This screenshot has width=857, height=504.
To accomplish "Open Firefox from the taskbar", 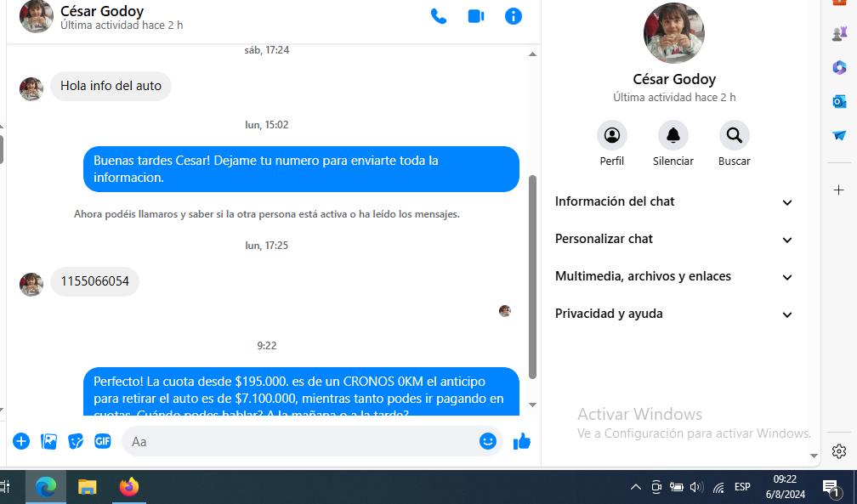I will click(x=129, y=486).
